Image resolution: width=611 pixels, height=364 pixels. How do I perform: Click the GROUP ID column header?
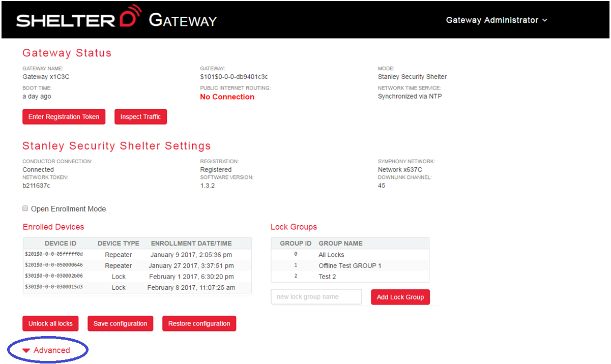pos(296,244)
